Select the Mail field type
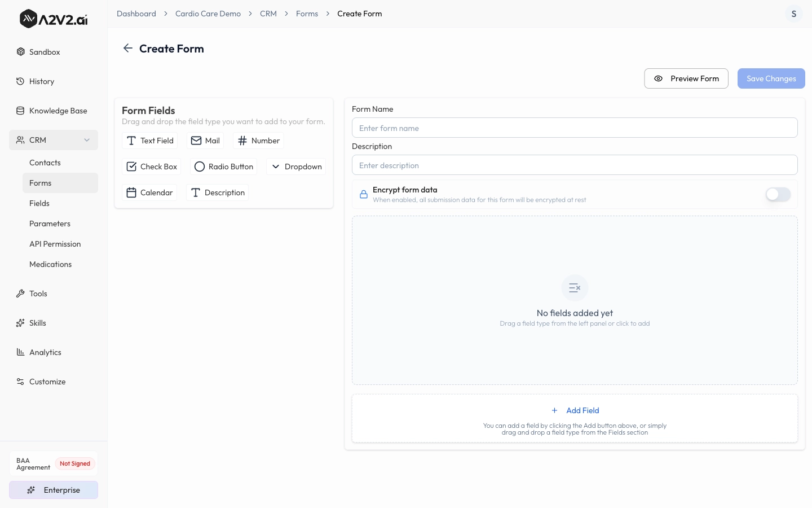Image resolution: width=812 pixels, height=508 pixels. click(205, 141)
